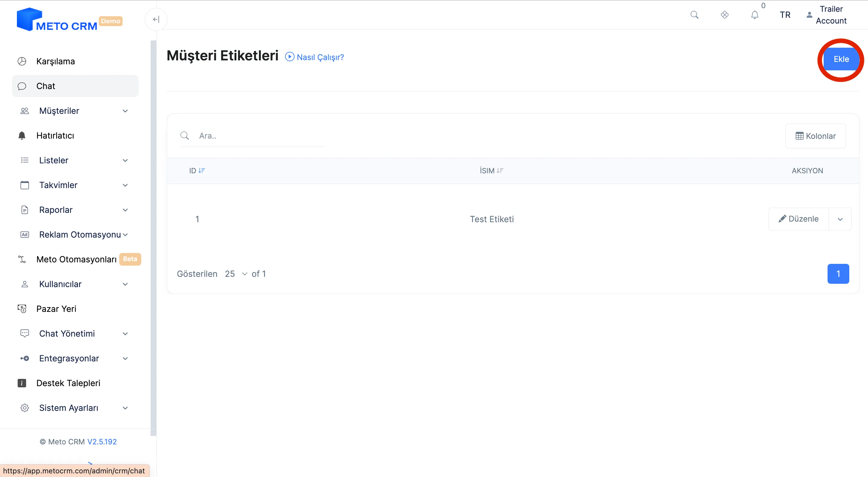Expand the Sistem Ayarları chevron
Image resolution: width=868 pixels, height=477 pixels.
(x=125, y=408)
